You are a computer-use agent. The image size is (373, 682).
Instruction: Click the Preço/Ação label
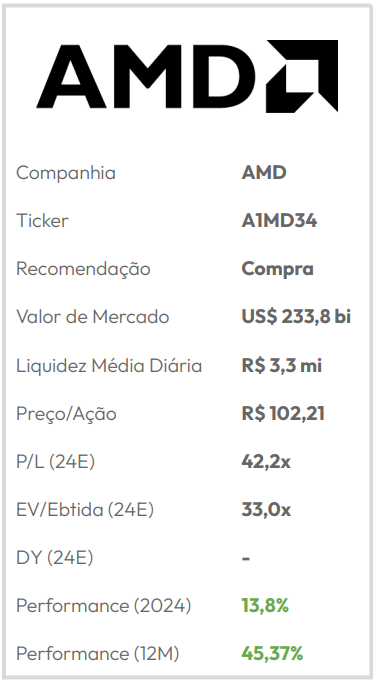pyautogui.click(x=66, y=414)
